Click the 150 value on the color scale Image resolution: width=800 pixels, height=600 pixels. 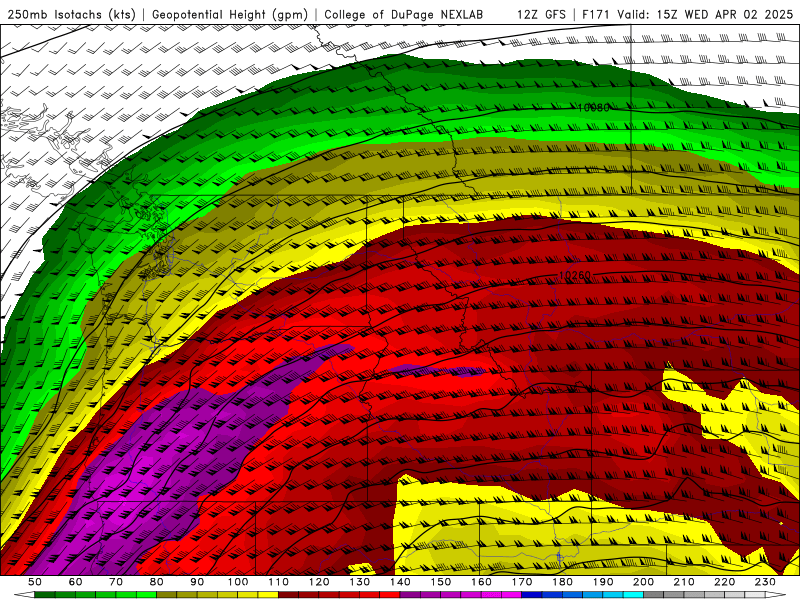(x=441, y=582)
